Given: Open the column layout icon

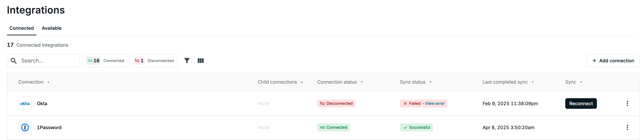Looking at the screenshot, I should (x=201, y=61).
